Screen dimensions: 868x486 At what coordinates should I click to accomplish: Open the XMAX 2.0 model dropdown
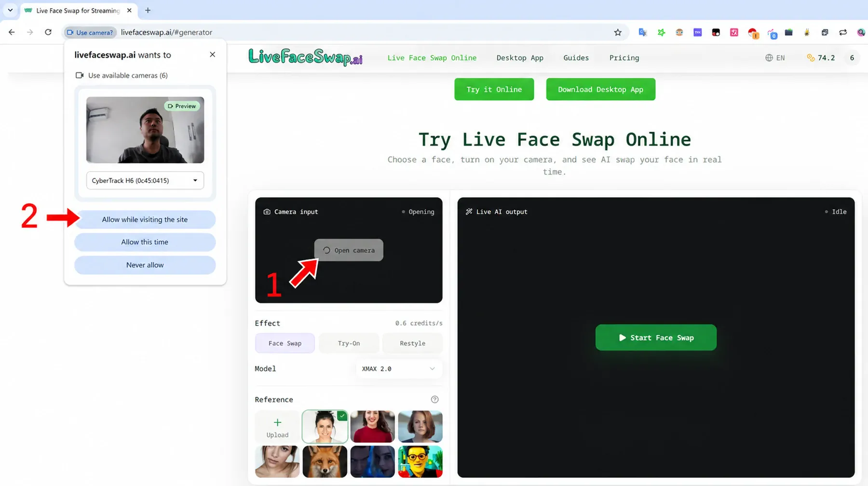(399, 369)
